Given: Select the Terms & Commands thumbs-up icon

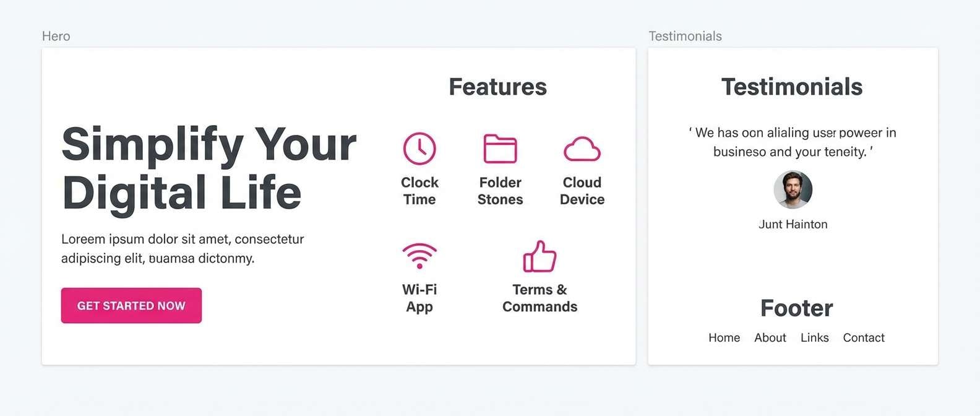Looking at the screenshot, I should 539,256.
